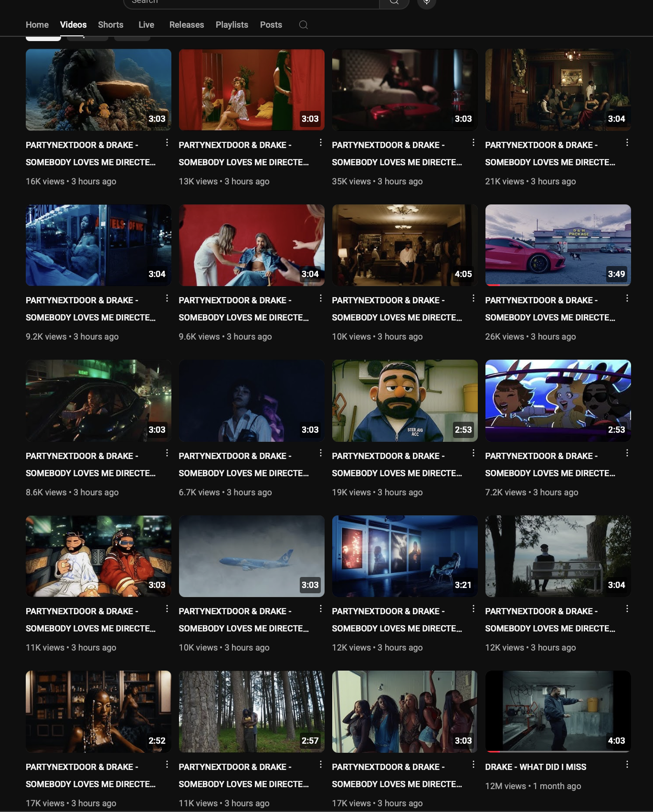This screenshot has height=812, width=653.
Task: Select the Videos tab
Action: [74, 25]
